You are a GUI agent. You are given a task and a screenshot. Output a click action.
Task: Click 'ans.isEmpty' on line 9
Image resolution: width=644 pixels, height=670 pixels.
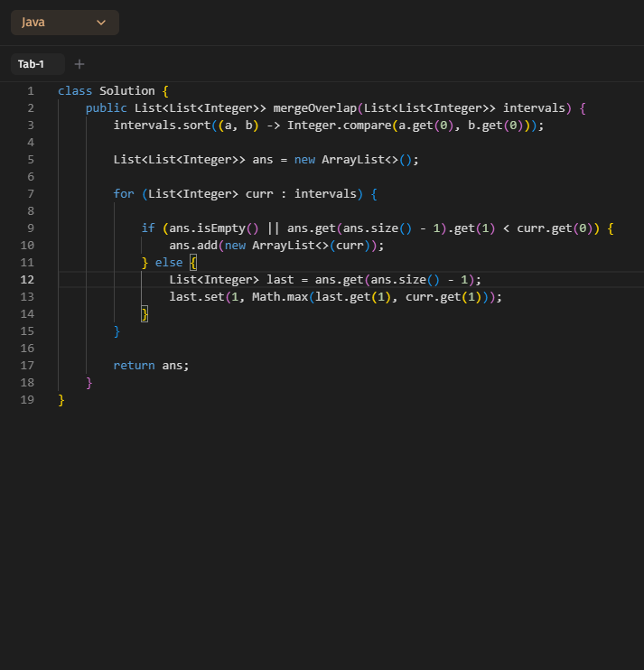[207, 228]
